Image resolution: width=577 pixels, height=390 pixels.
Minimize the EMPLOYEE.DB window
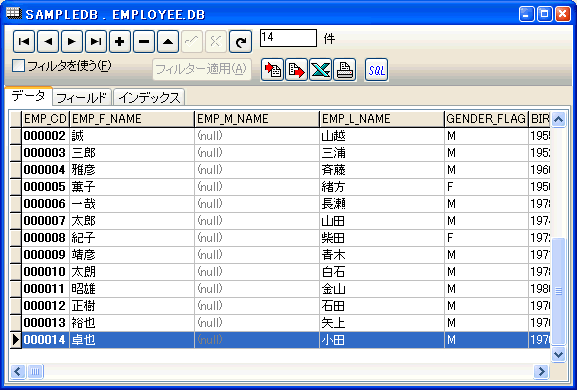point(527,14)
